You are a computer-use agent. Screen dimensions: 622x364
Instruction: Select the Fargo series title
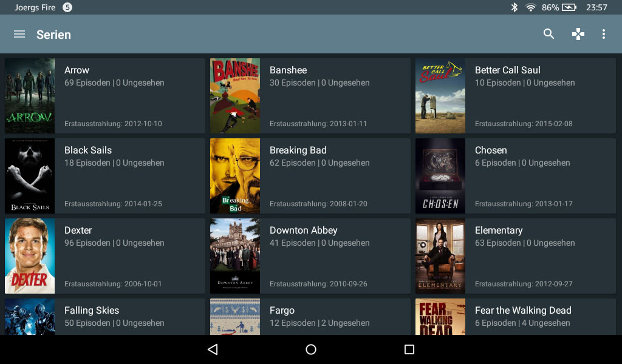click(282, 310)
